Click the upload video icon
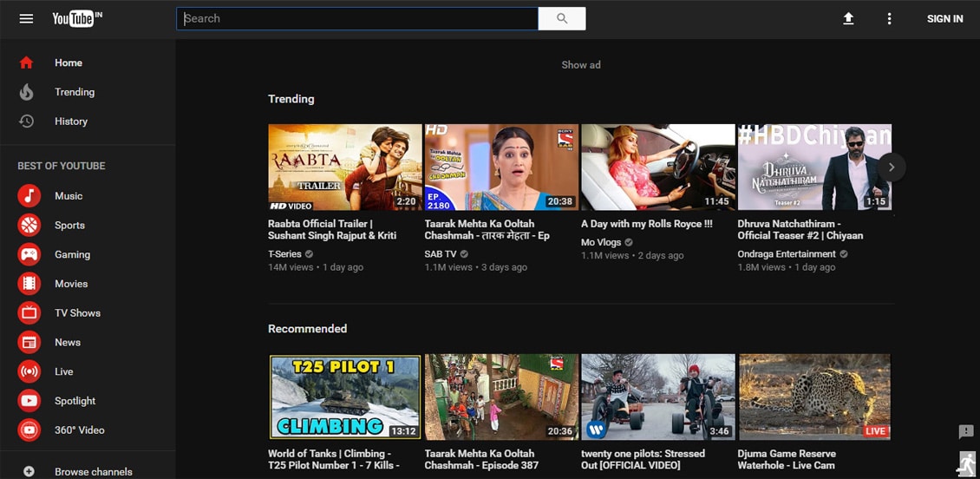The height and width of the screenshot is (479, 980). pos(848,19)
